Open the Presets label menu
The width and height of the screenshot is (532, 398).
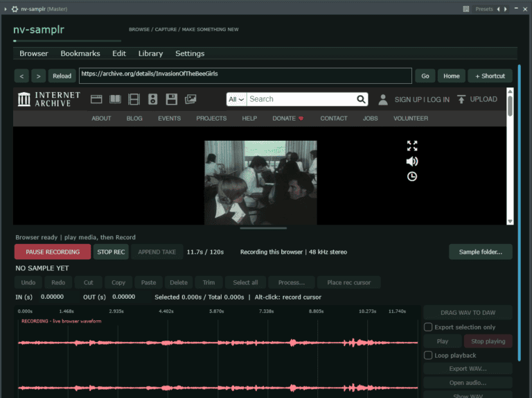484,9
